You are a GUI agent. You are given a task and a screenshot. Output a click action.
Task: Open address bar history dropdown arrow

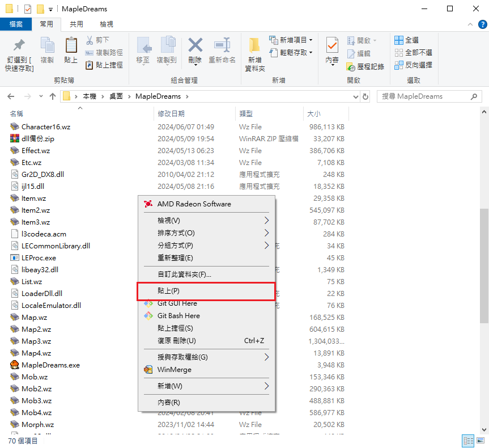click(x=356, y=96)
